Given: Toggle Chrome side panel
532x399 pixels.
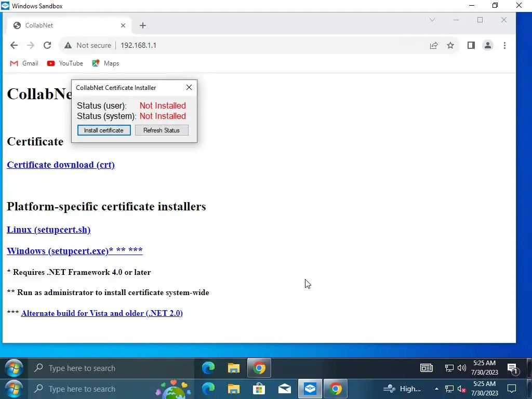Looking at the screenshot, I should click(x=471, y=46).
